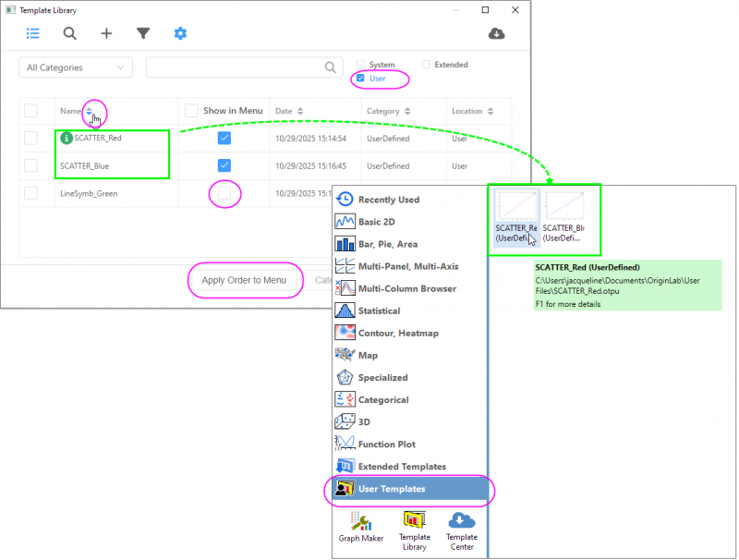Image resolution: width=739 pixels, height=560 pixels.
Task: Enable the Extended filter checkbox
Action: tap(426, 65)
